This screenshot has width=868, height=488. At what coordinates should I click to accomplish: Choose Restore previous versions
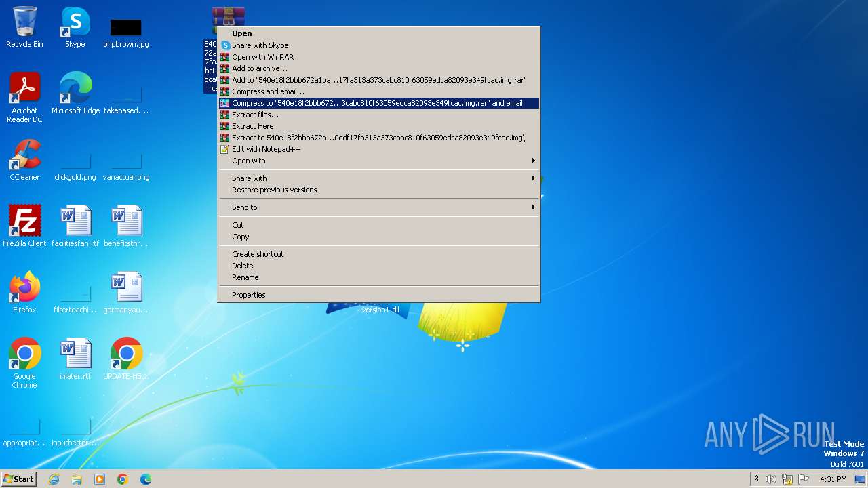378,190
